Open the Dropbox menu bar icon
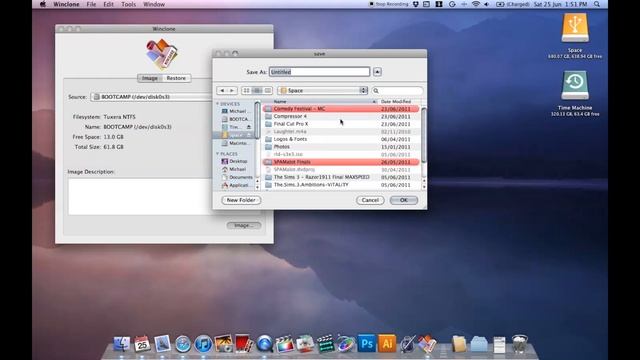The image size is (640, 360). 416,4
